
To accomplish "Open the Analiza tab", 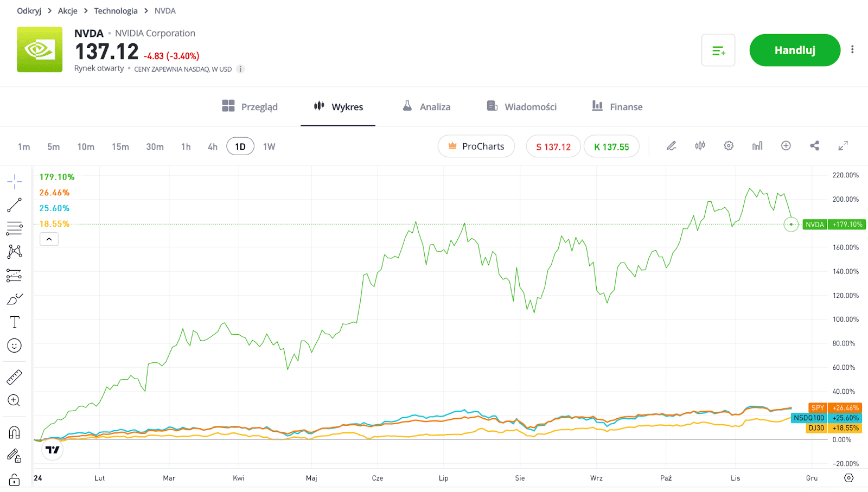I will [x=426, y=106].
